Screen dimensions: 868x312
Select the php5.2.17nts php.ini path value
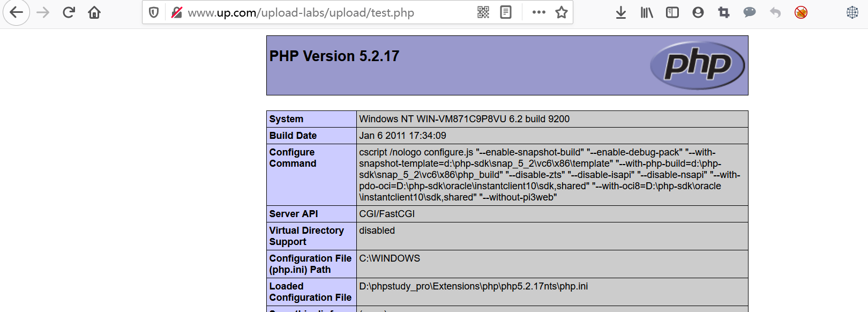(474, 286)
